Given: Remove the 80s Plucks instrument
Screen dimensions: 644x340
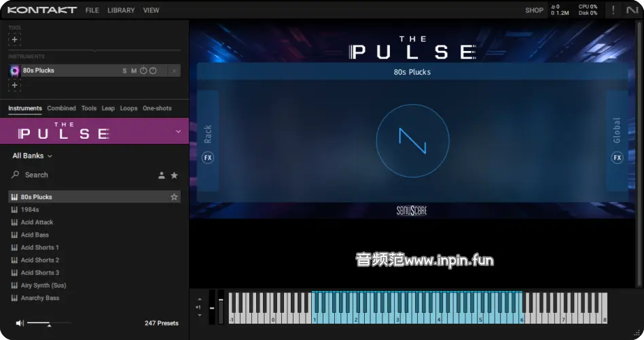Looking at the screenshot, I should tap(174, 71).
